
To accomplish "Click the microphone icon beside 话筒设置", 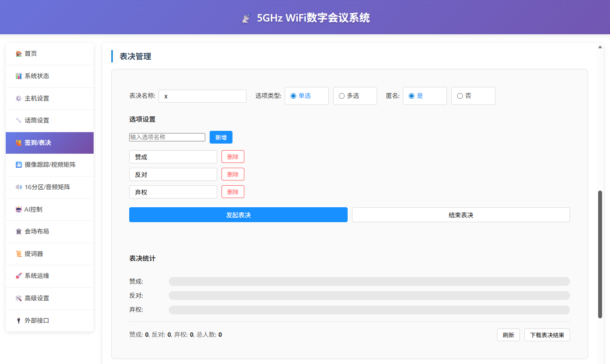I will coord(18,120).
